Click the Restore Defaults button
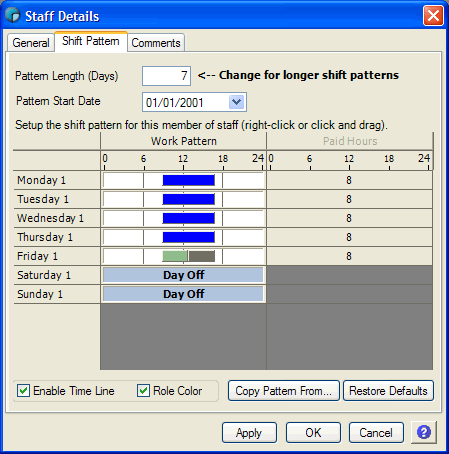This screenshot has height=454, width=449. [x=388, y=391]
